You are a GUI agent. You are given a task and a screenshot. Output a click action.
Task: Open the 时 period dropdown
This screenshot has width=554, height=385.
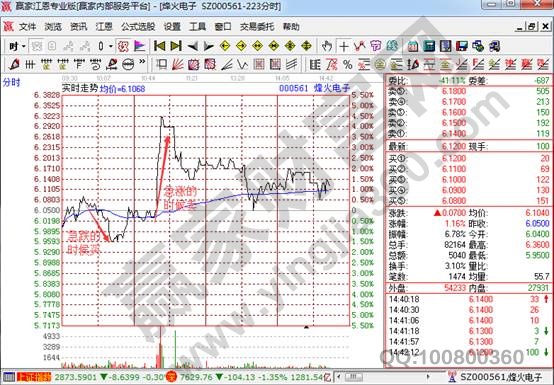point(17,46)
